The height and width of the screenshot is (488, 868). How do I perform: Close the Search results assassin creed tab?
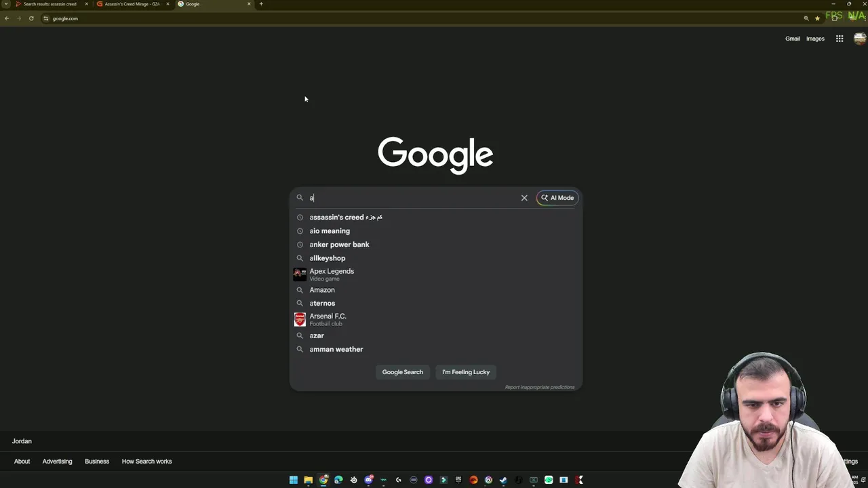pyautogui.click(x=86, y=4)
